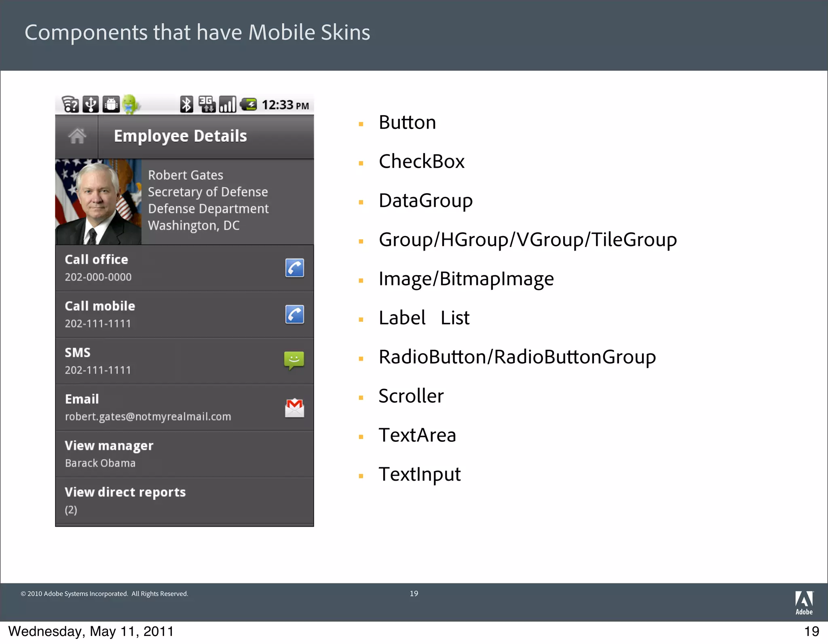
Task: Click the Employee Details title
Action: pyautogui.click(x=180, y=136)
